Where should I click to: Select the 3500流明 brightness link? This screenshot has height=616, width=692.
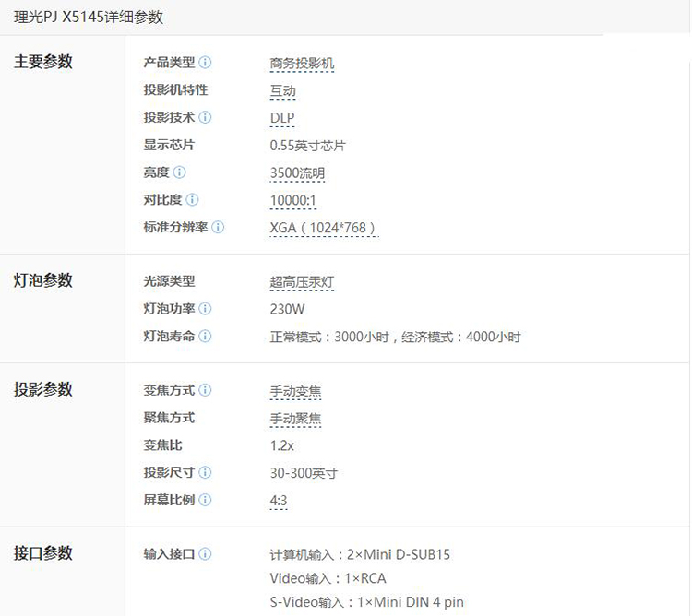pyautogui.click(x=297, y=173)
